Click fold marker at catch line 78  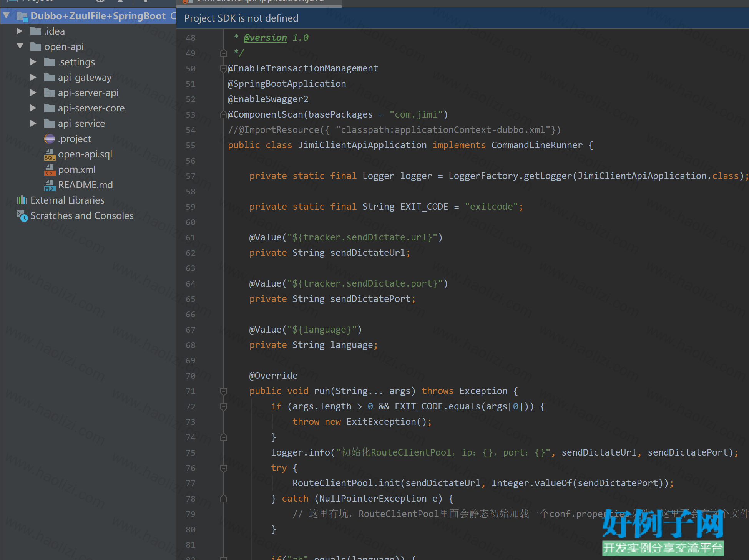click(224, 499)
